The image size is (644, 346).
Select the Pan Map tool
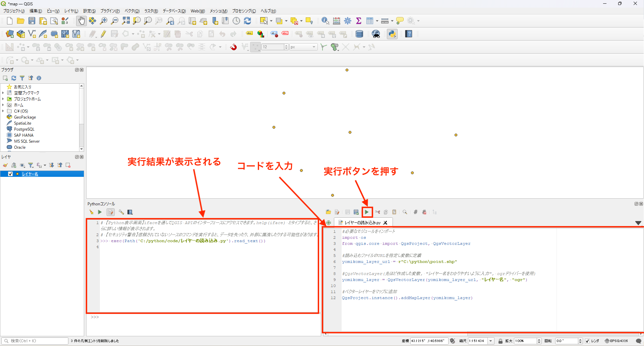[x=81, y=21]
